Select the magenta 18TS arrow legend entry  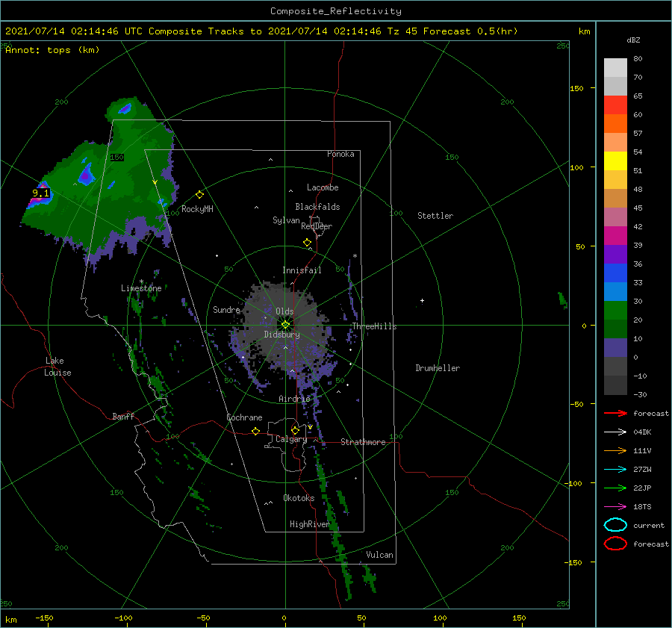click(615, 507)
